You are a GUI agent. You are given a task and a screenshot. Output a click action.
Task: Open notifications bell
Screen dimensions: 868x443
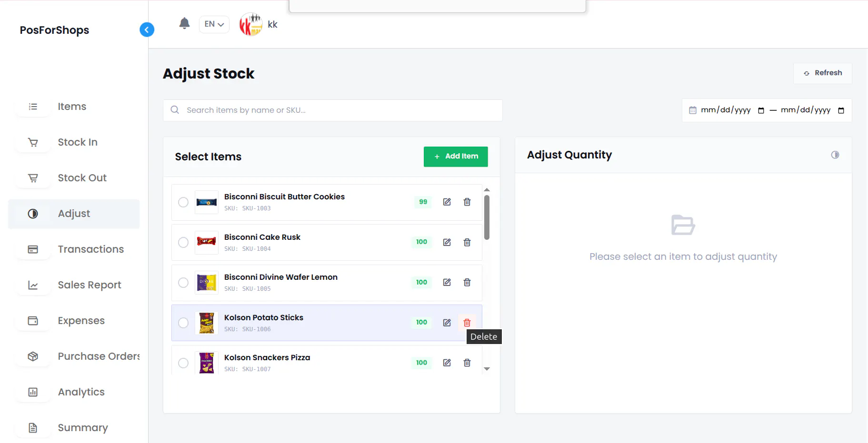pyautogui.click(x=185, y=23)
